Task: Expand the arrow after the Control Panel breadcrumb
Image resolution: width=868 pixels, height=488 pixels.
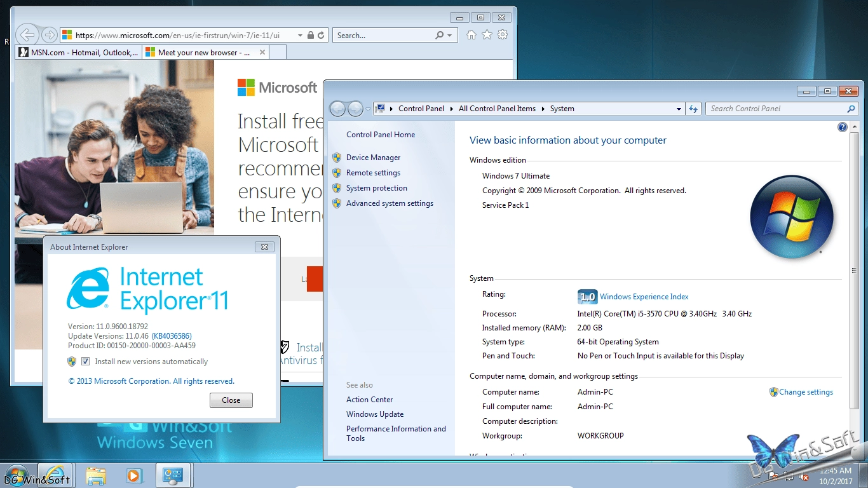Action: (x=452, y=109)
